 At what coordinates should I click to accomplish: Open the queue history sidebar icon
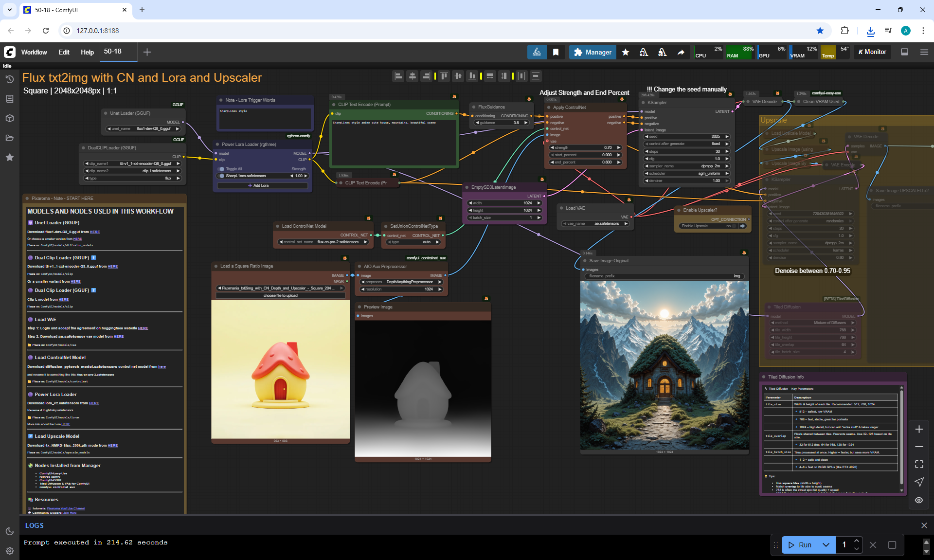point(10,79)
